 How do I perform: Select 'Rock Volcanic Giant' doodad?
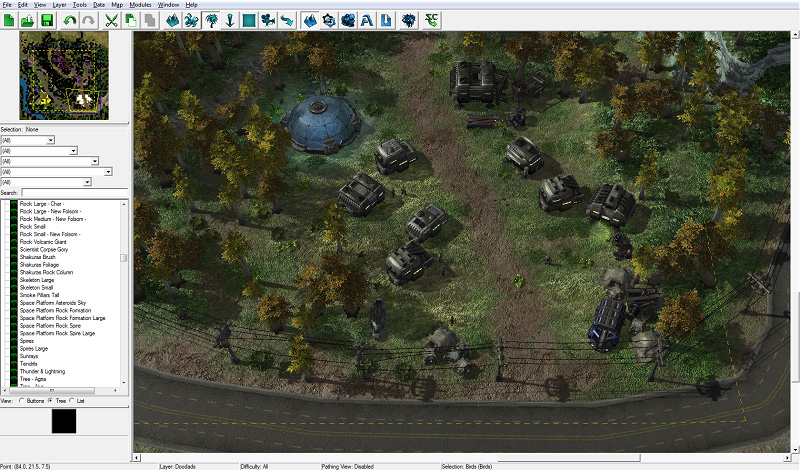43,242
